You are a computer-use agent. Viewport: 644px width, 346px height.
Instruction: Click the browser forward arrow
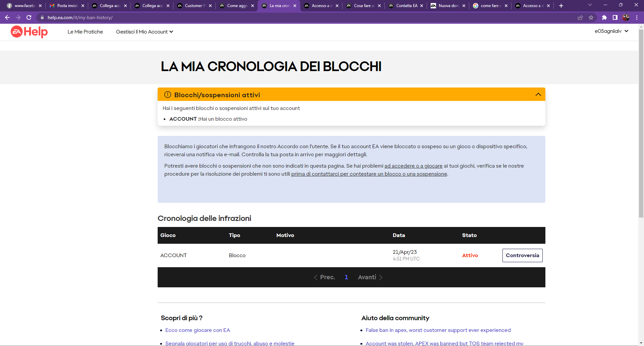click(18, 17)
